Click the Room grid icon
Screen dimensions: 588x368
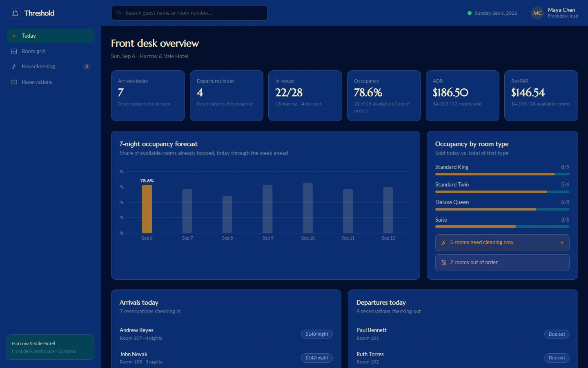click(x=14, y=52)
